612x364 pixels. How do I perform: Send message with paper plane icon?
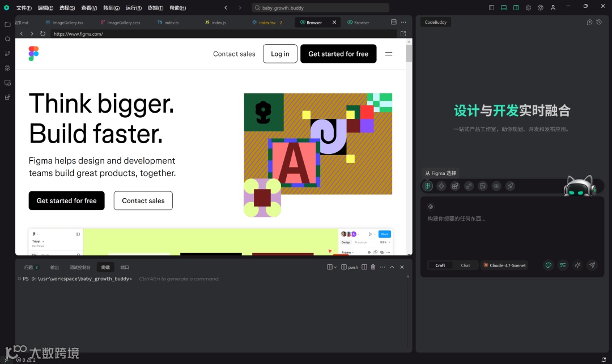click(x=592, y=265)
